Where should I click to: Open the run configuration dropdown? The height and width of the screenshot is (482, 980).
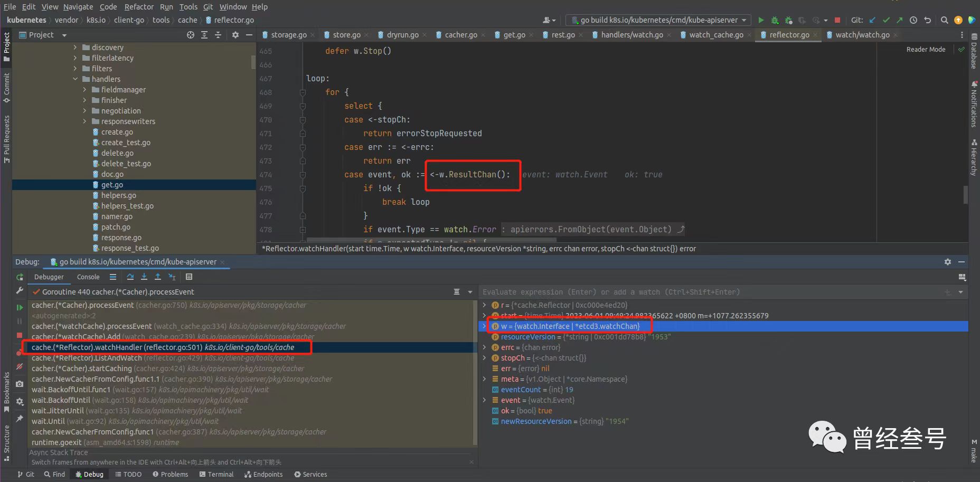click(658, 20)
